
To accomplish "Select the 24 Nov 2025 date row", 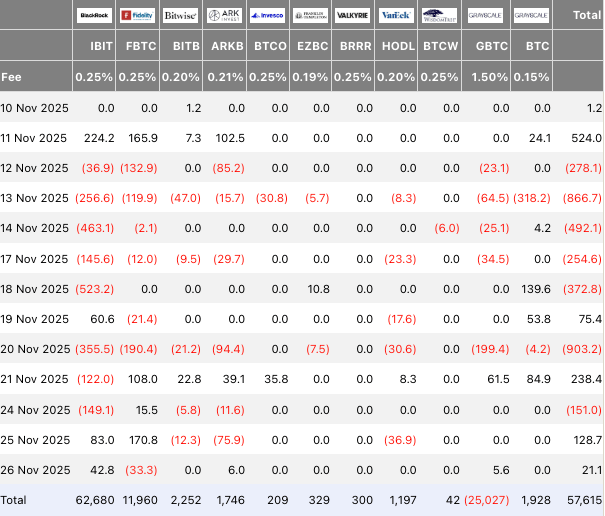I will coord(301,409).
